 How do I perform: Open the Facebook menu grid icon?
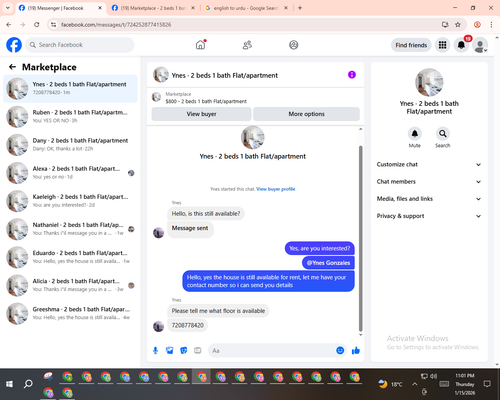442,45
